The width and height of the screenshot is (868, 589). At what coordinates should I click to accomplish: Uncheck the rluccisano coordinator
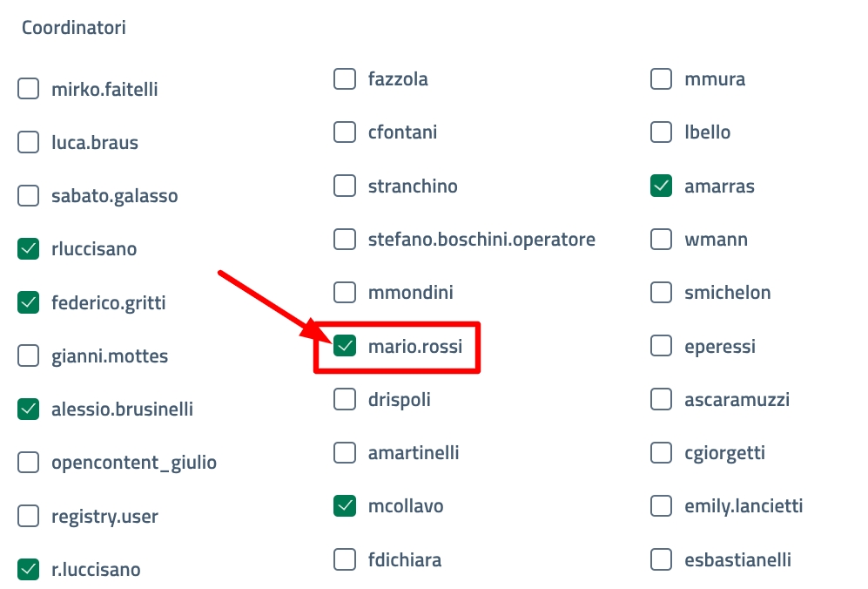click(29, 249)
